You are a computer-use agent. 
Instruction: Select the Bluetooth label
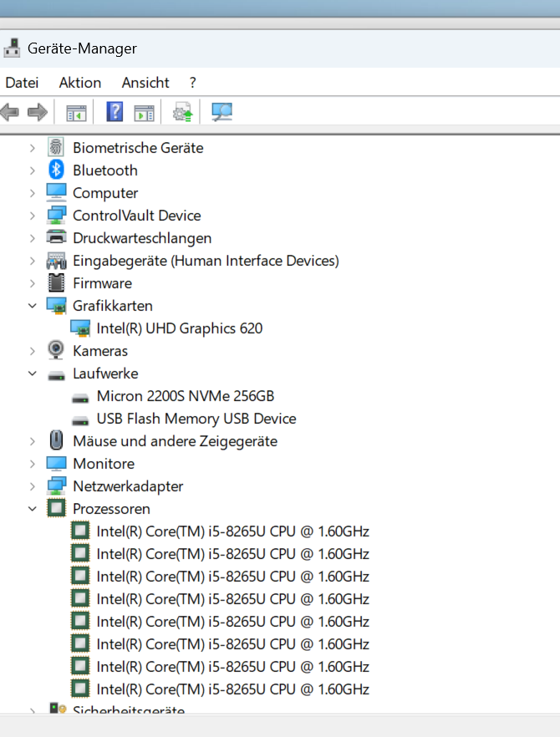coord(105,170)
